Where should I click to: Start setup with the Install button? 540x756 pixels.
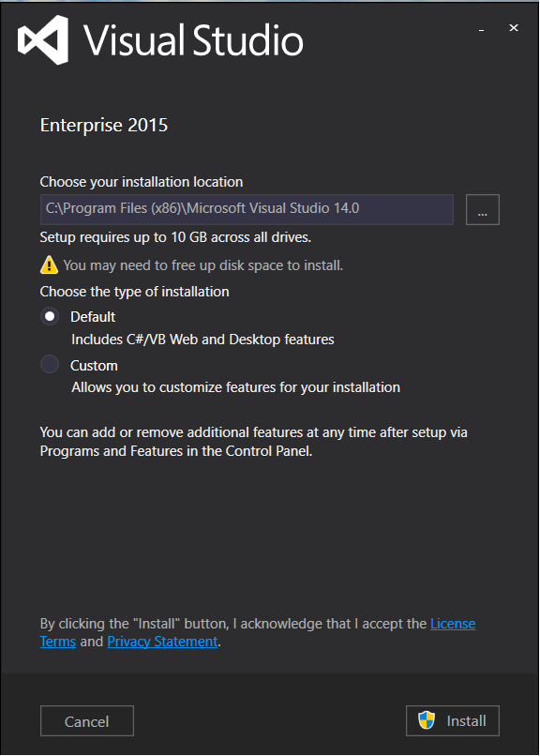[x=453, y=720]
